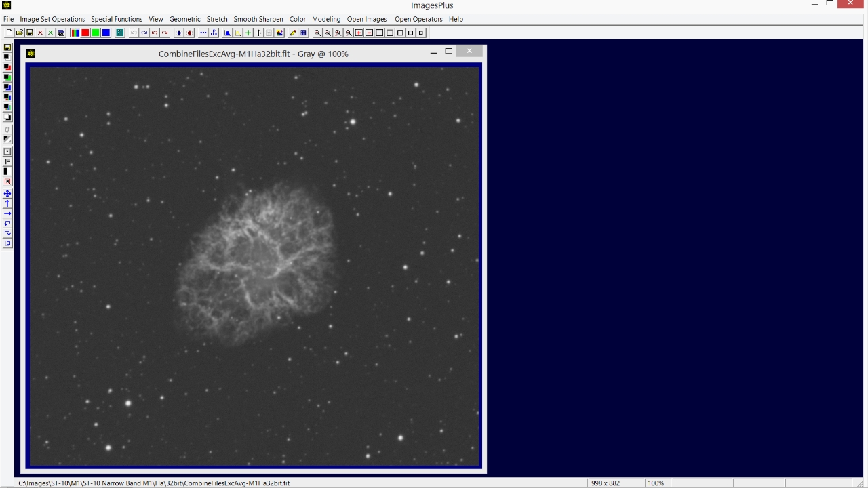
Task: Open the Smooth Sharpen menu
Action: 258,19
